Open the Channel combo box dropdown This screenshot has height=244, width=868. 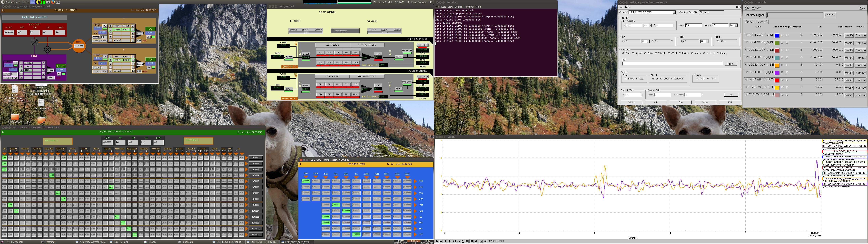tap(674, 12)
